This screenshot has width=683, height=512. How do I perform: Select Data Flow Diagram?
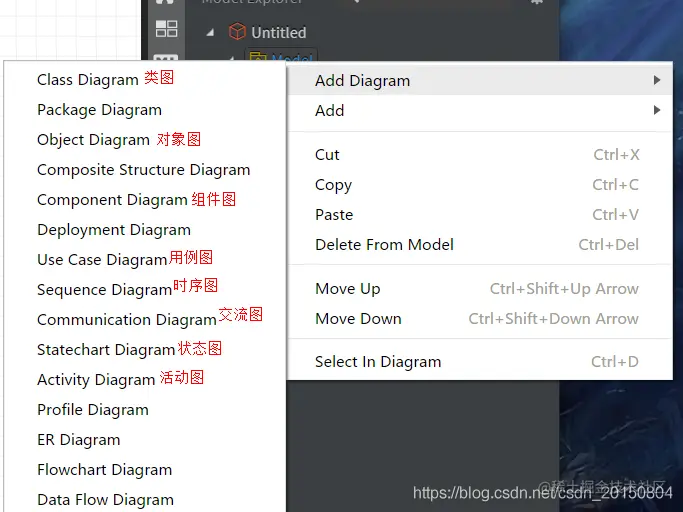pos(145,499)
